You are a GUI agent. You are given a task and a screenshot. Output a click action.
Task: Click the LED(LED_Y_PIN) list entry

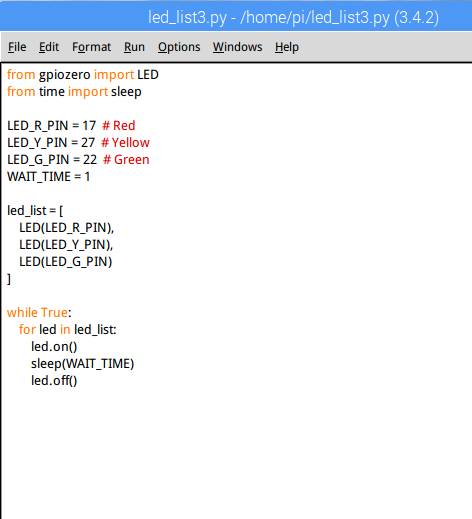pos(66,245)
